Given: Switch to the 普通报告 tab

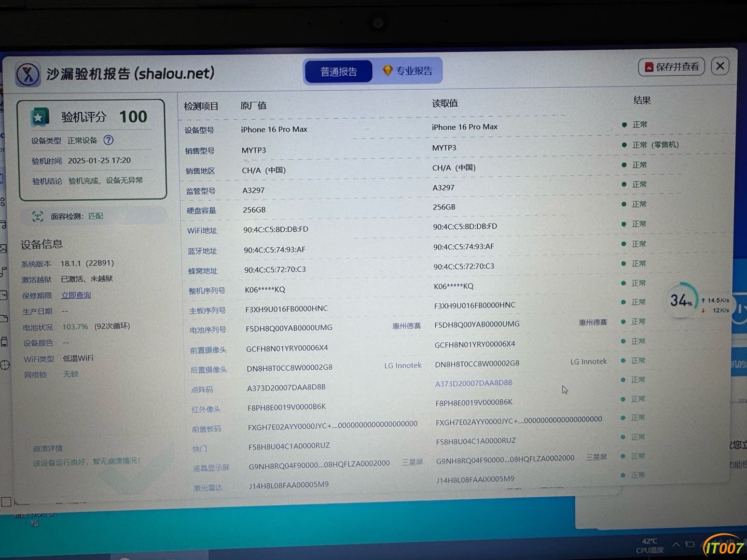Looking at the screenshot, I should point(339,72).
